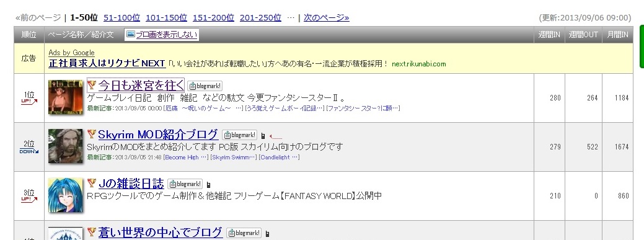Click trophy icon beside Skyrim MOD紹介ブログ
This screenshot has width=644, height=240.
(x=92, y=134)
